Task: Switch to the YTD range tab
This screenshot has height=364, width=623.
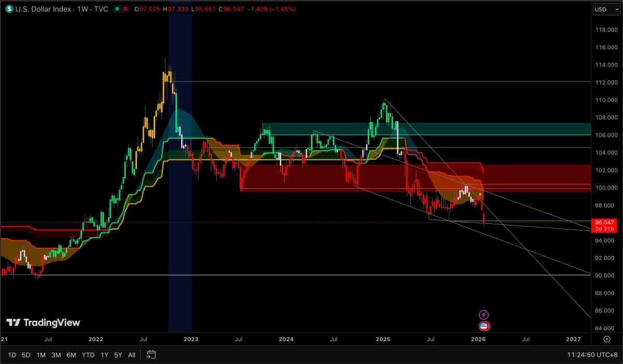Action: pyautogui.click(x=88, y=355)
